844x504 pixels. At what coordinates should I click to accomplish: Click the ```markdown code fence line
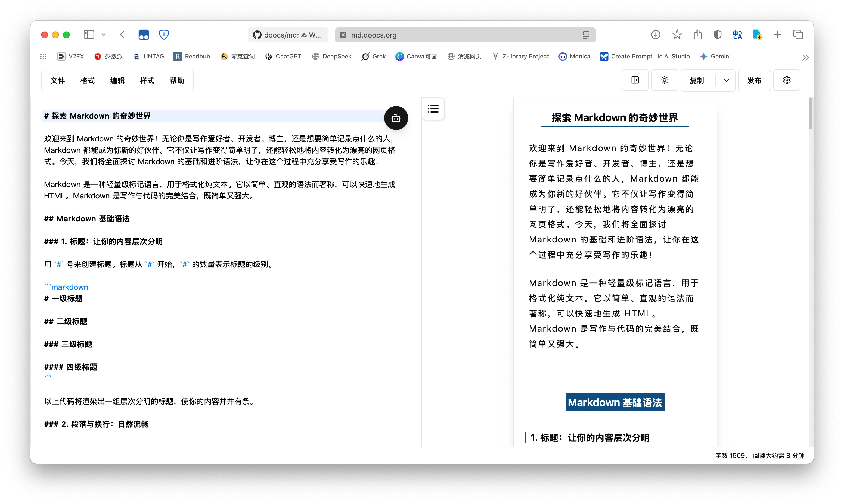(x=66, y=287)
